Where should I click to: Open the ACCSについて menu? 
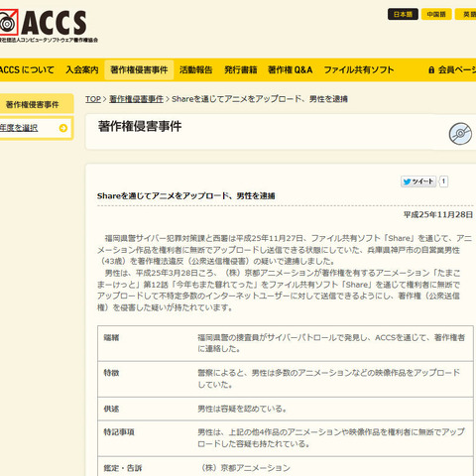pos(27,69)
